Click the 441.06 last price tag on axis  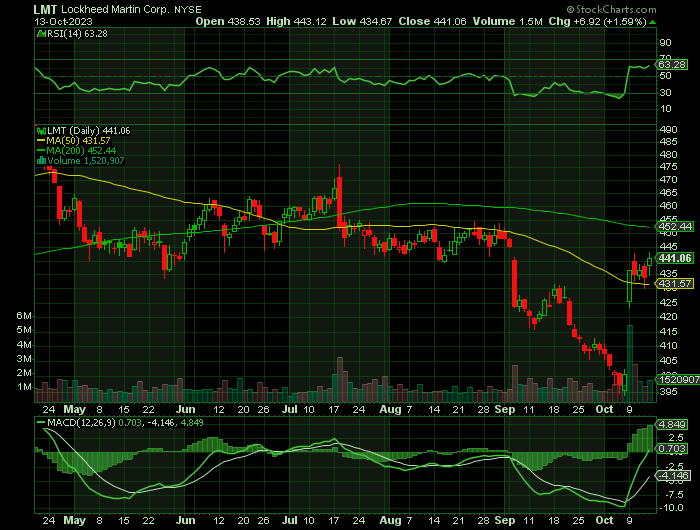click(675, 258)
